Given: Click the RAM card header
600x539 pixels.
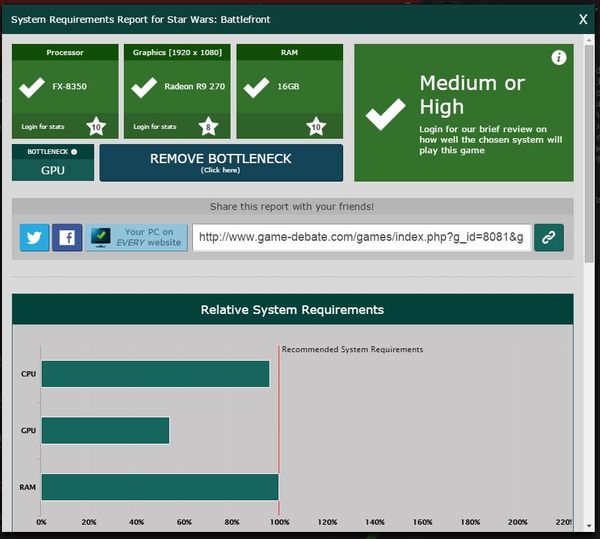Looking at the screenshot, I should 290,52.
